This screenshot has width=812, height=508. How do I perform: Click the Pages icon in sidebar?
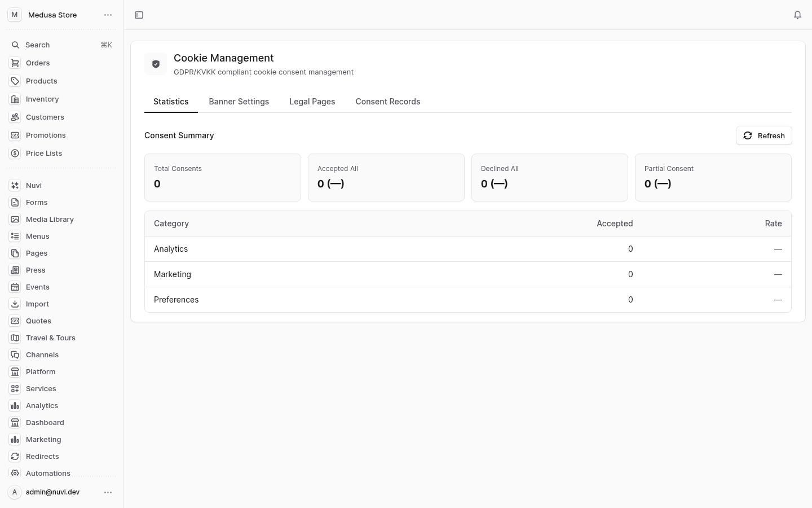[15, 253]
